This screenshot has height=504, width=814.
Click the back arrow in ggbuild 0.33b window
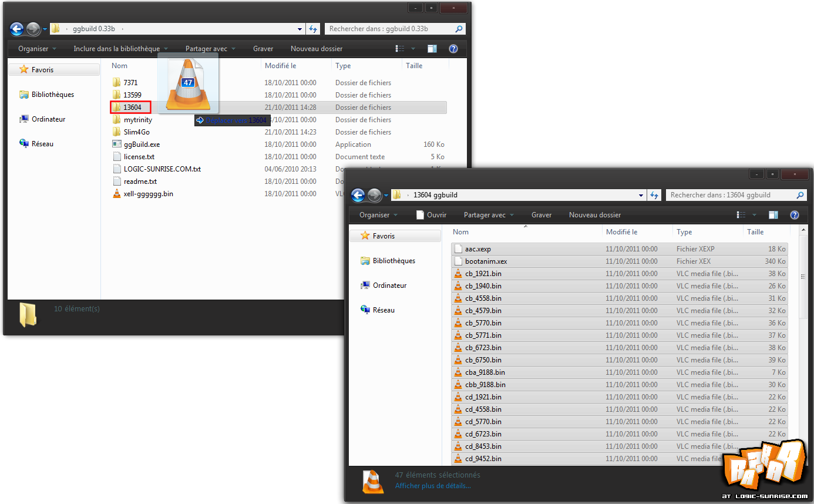(x=16, y=29)
